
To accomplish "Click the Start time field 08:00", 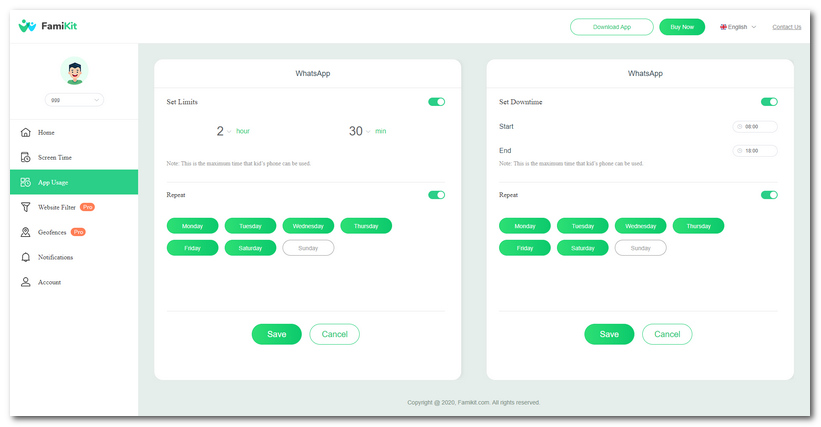I will pyautogui.click(x=755, y=127).
